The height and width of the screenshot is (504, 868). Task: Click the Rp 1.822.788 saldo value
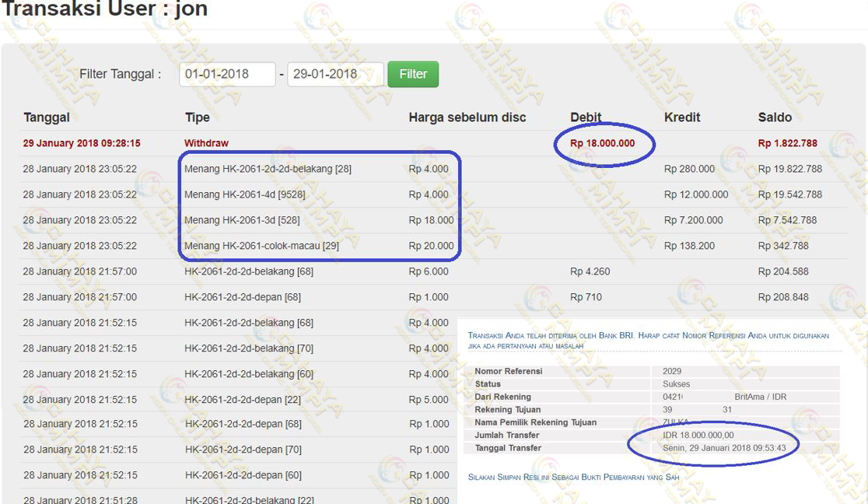point(787,143)
